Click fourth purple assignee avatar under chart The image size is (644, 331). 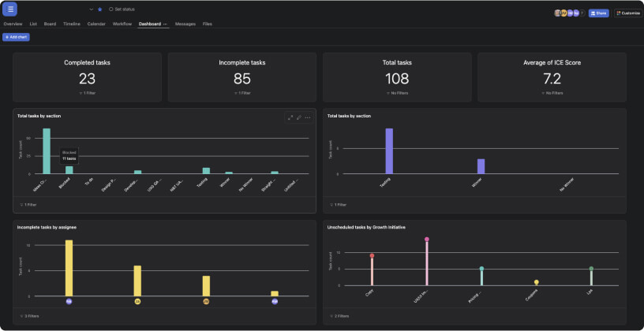(275, 302)
